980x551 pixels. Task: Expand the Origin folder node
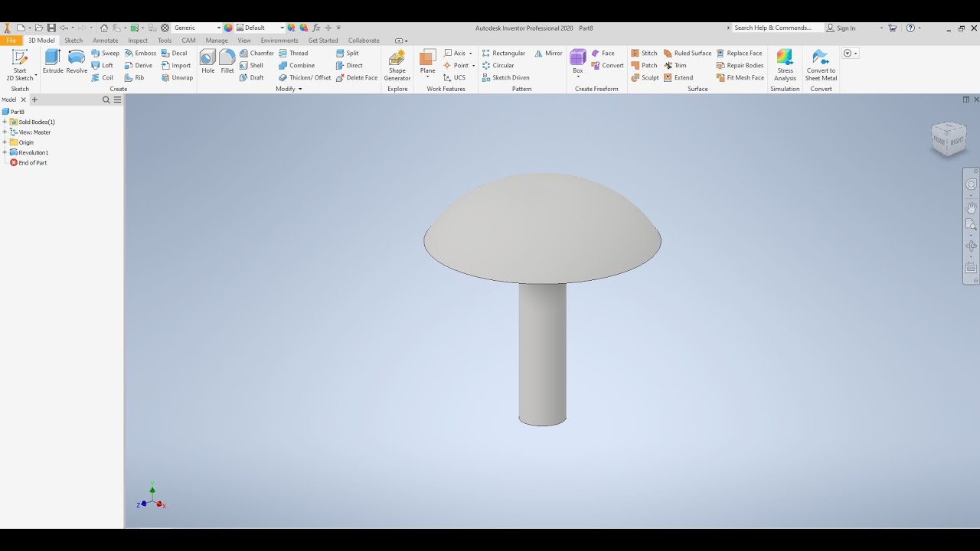tap(5, 142)
